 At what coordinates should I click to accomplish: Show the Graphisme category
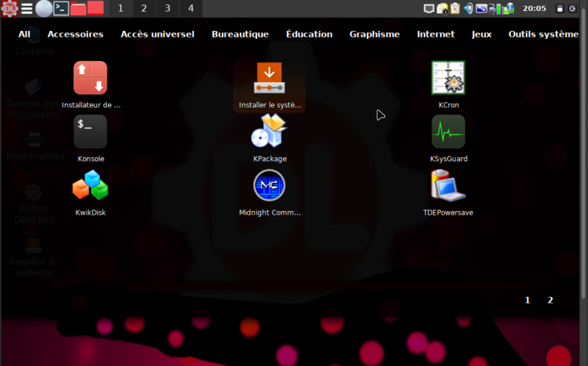tap(374, 34)
